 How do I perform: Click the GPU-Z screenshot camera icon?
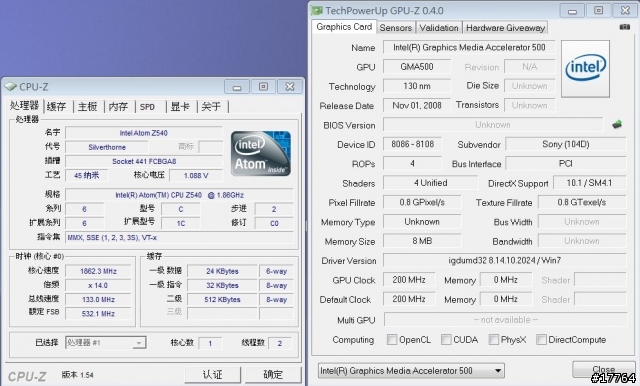[x=624, y=27]
